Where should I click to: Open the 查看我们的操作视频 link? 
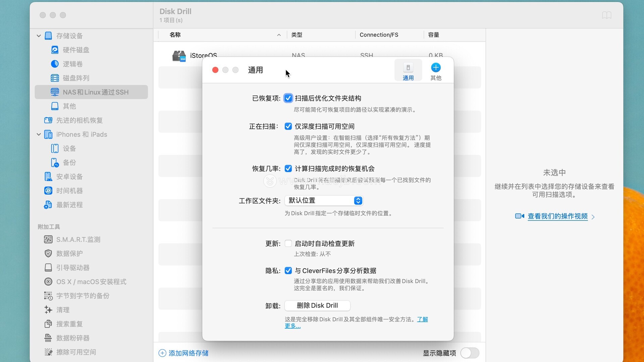557,216
